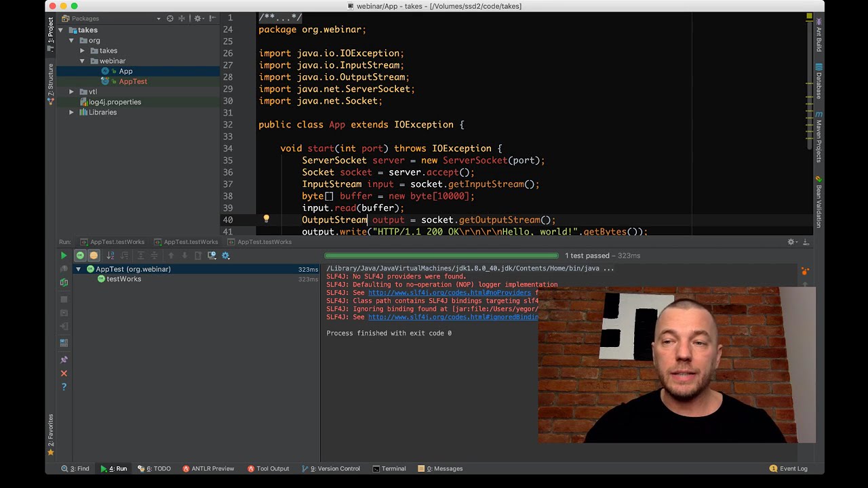This screenshot has width=868, height=488.
Task: Open Bean Validation side panel
Action: tap(818, 201)
